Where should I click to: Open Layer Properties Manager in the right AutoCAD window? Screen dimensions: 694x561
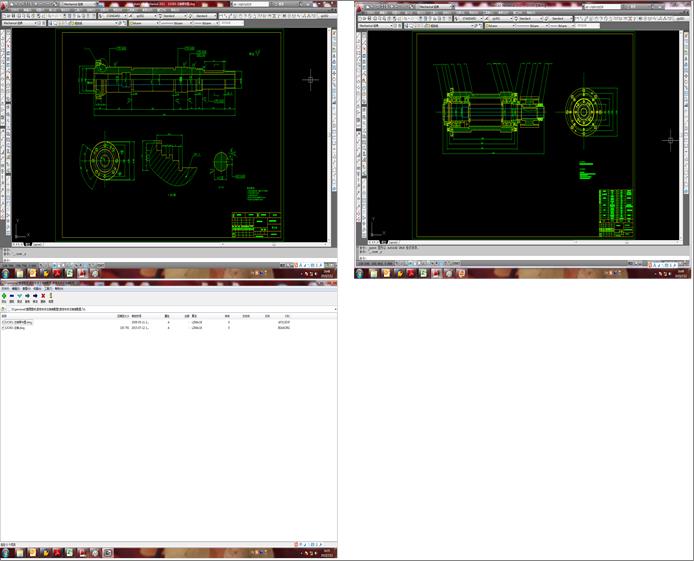click(407, 26)
